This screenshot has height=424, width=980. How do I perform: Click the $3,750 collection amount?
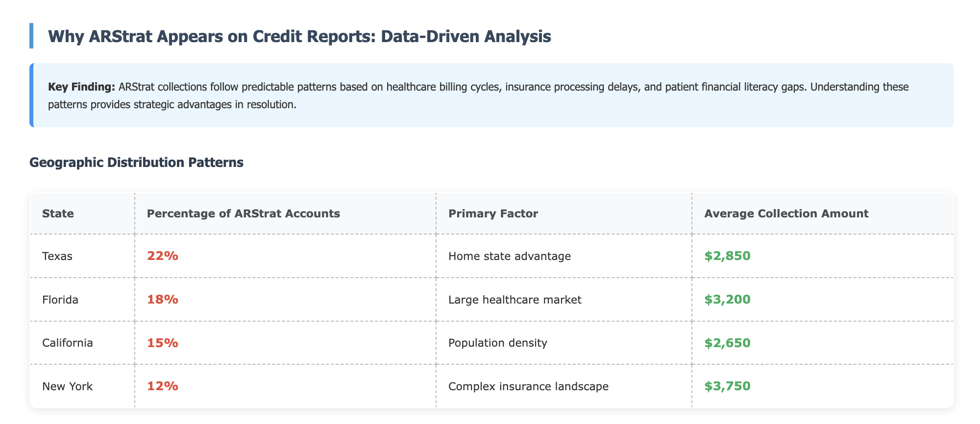pyautogui.click(x=727, y=386)
